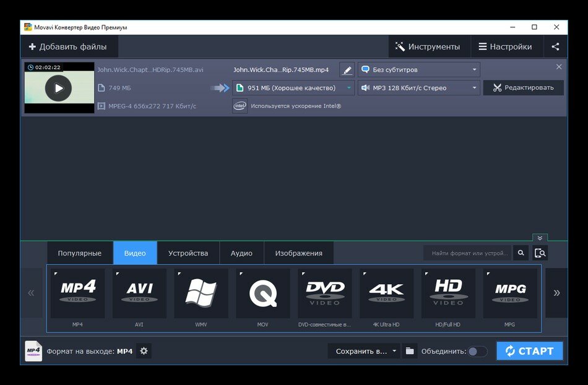Toggle the Объединить merge switch
This screenshot has height=385, width=588.
[x=477, y=351]
